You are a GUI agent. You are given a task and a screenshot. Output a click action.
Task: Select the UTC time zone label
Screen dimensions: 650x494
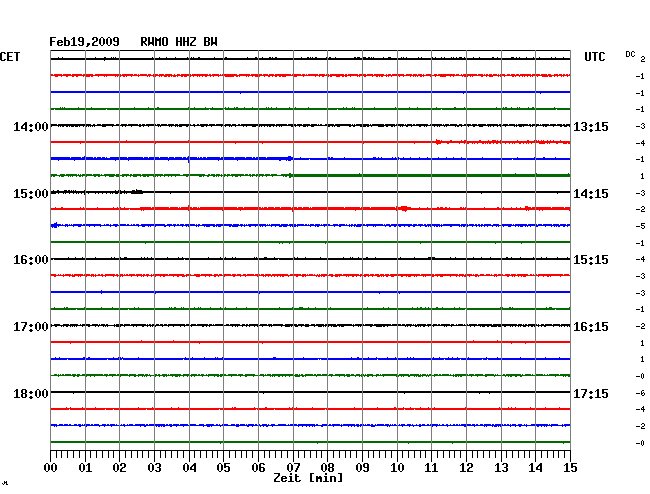(x=594, y=57)
